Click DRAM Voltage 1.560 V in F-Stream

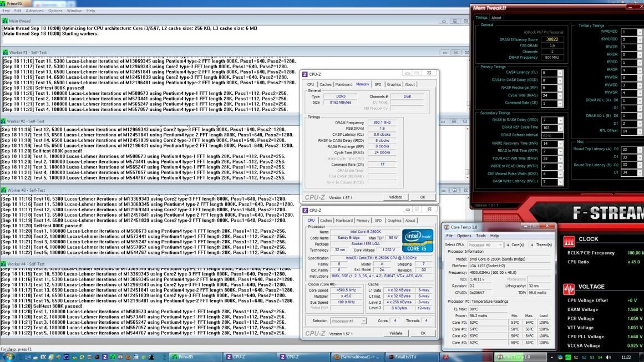point(635,310)
